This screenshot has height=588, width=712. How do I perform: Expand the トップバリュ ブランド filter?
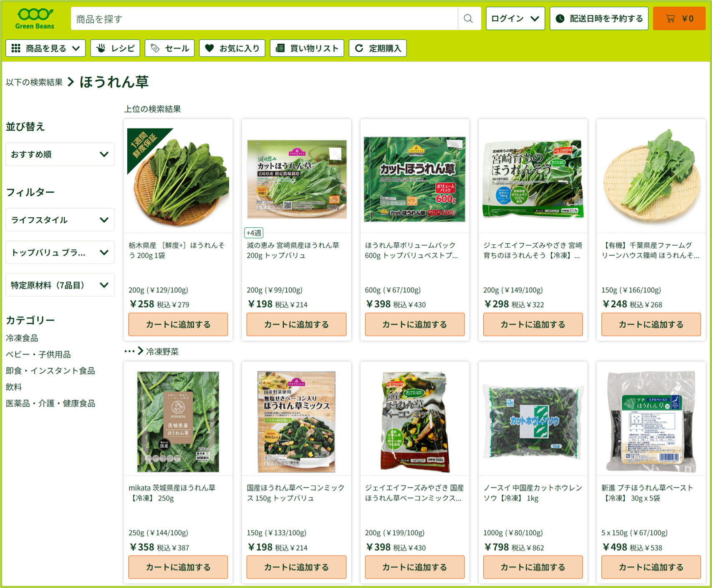click(60, 252)
